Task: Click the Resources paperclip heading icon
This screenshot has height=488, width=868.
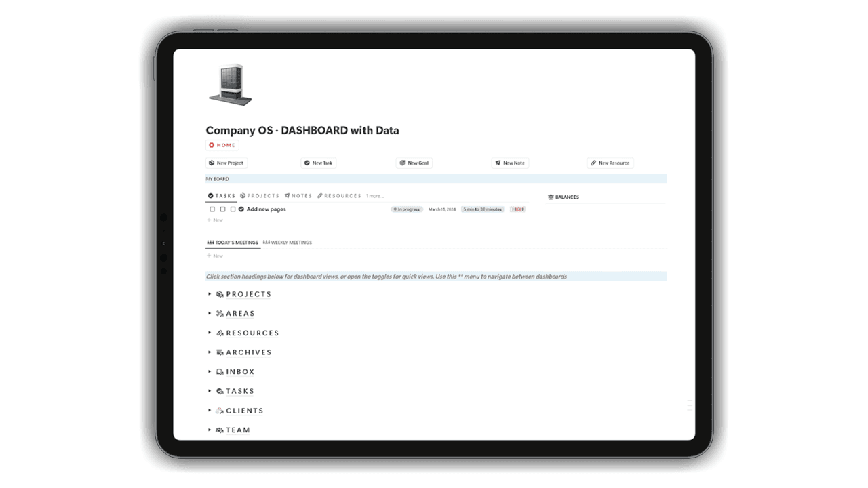Action: (x=220, y=333)
